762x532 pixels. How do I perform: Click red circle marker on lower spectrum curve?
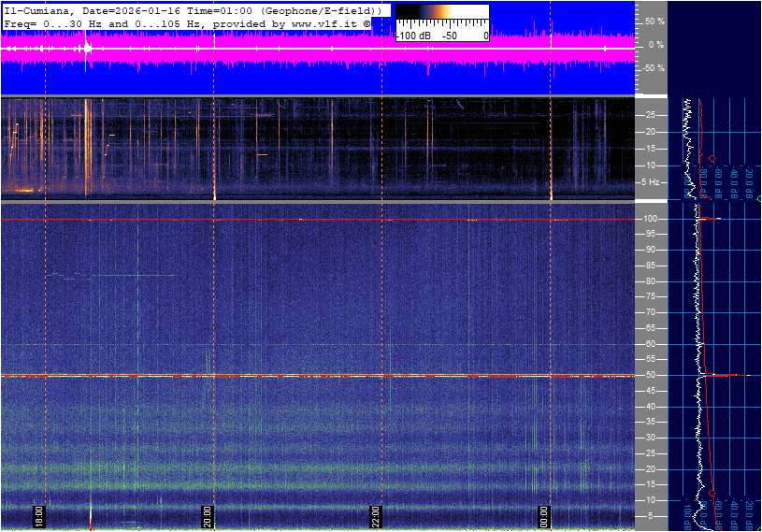coord(712,493)
